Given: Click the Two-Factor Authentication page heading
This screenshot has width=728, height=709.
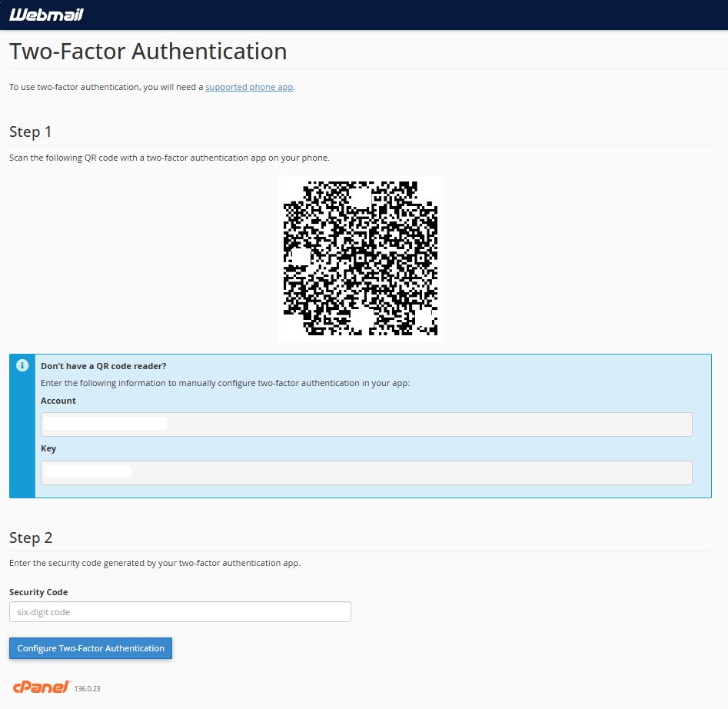Looking at the screenshot, I should click(x=148, y=51).
